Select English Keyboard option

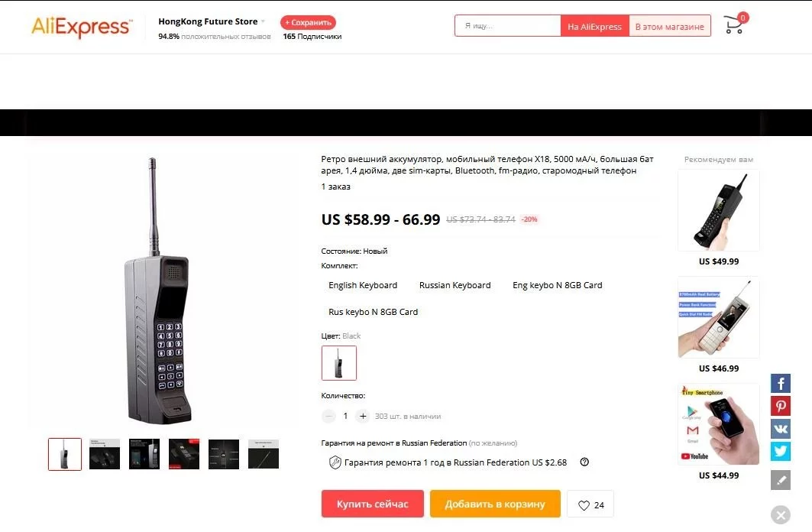pyautogui.click(x=363, y=285)
